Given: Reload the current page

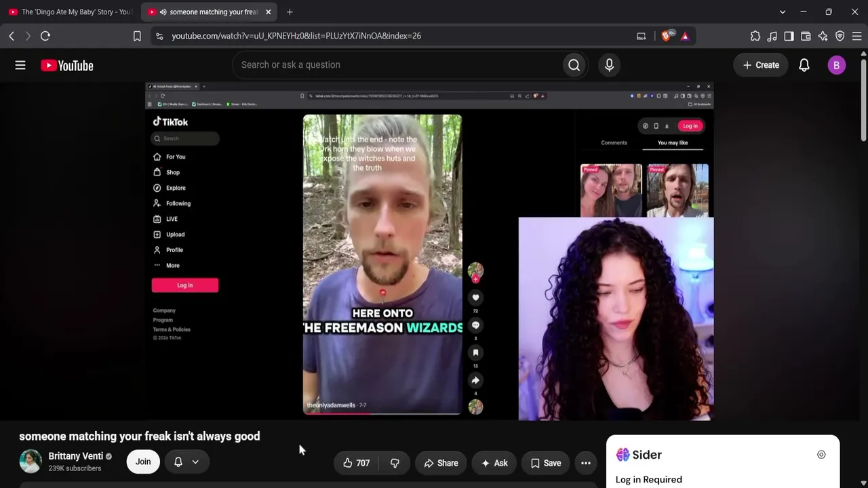Looking at the screenshot, I should click(45, 36).
